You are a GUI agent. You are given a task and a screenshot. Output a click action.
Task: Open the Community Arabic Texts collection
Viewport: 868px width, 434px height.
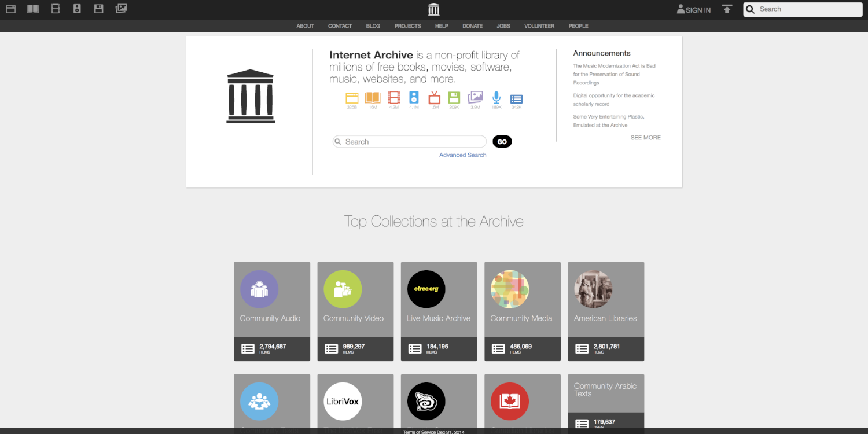[605, 389]
